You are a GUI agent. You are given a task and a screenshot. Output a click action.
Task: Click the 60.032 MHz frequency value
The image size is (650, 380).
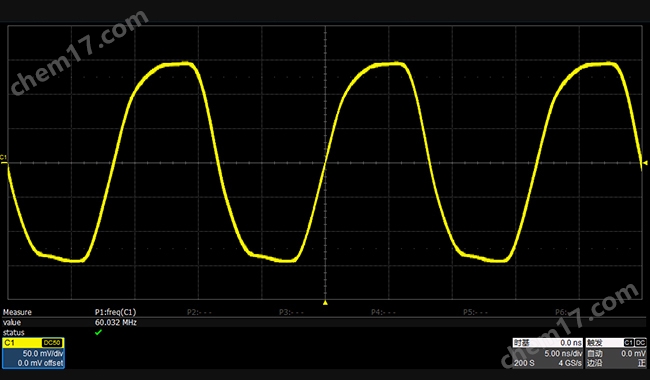click(116, 322)
